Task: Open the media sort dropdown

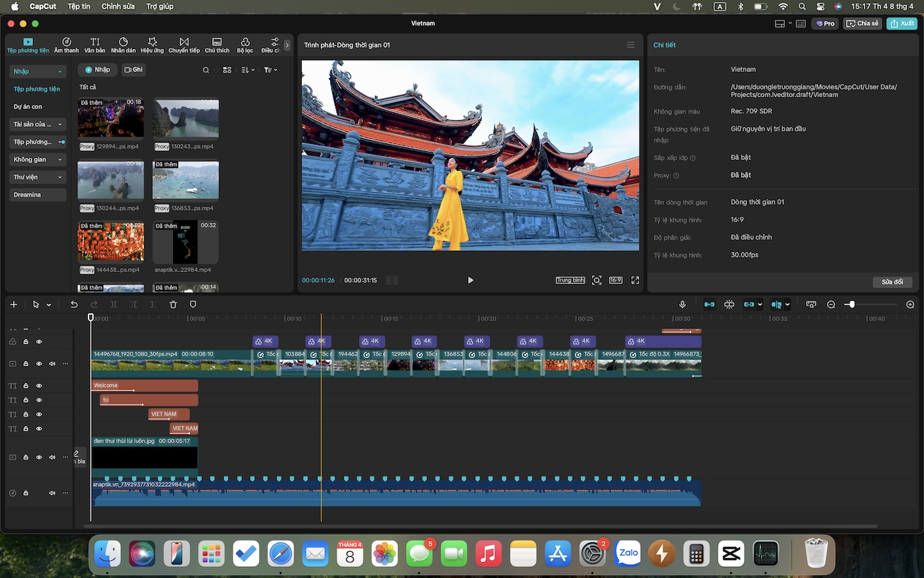Action: pyautogui.click(x=248, y=70)
